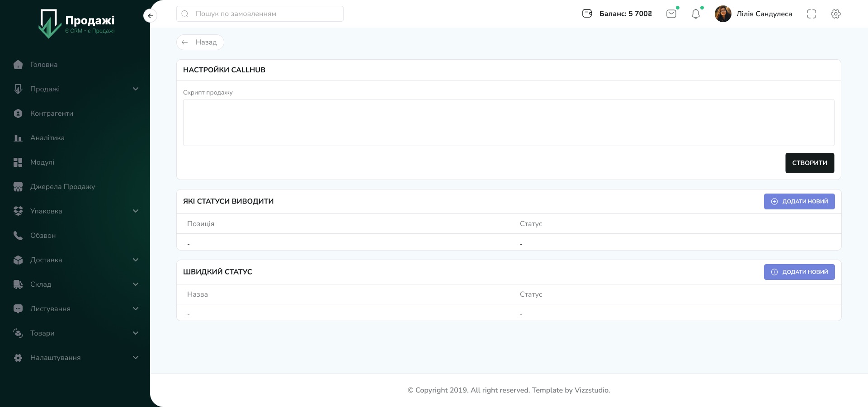Expand the Склад menu chevron

(x=136, y=284)
